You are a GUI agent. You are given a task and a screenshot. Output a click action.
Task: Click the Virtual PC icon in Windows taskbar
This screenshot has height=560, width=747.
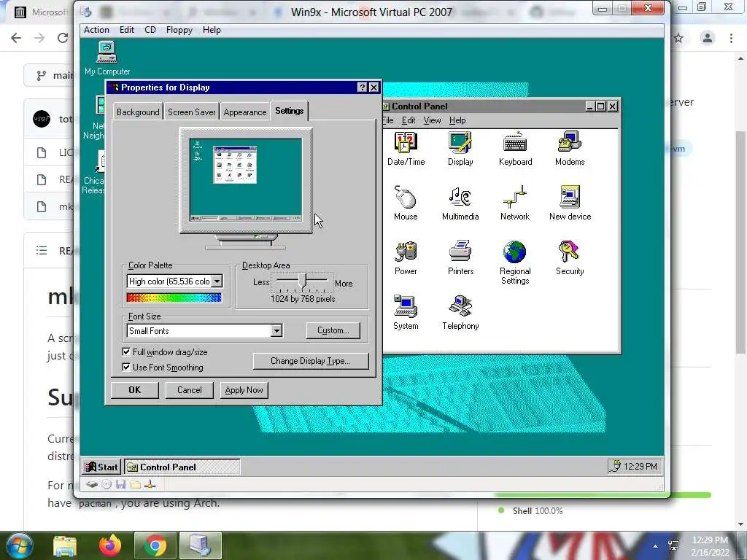(x=200, y=545)
